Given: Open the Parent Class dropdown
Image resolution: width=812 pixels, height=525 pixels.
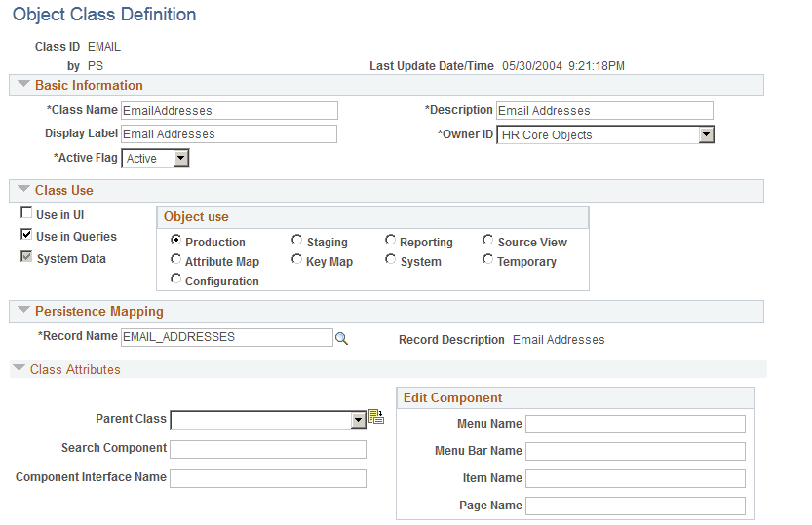Looking at the screenshot, I should point(359,420).
